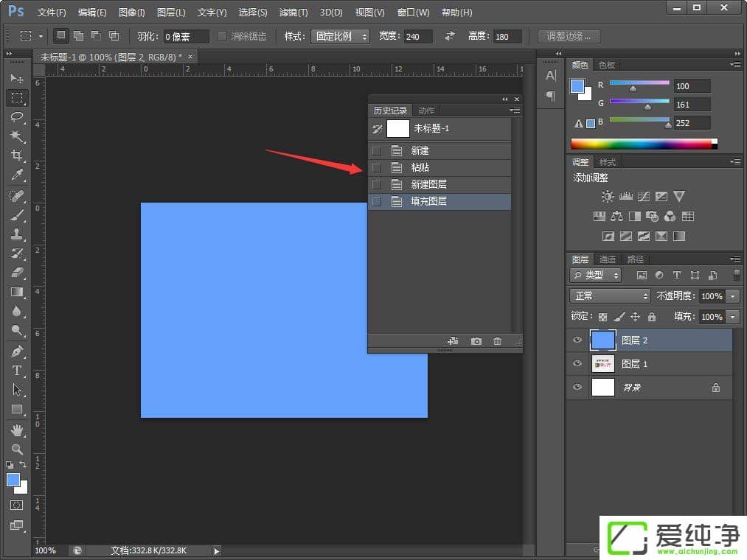
Task: Select the Eyedropper tool
Action: (x=17, y=175)
